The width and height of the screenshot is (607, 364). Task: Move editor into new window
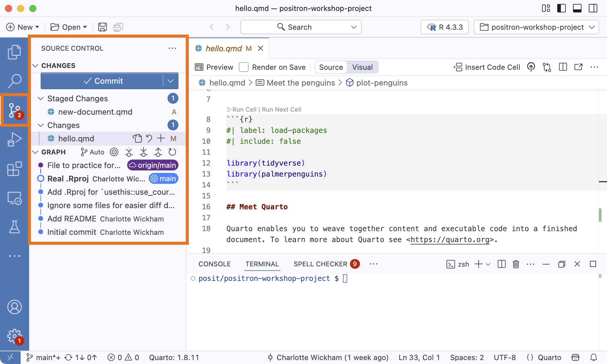[x=578, y=67]
